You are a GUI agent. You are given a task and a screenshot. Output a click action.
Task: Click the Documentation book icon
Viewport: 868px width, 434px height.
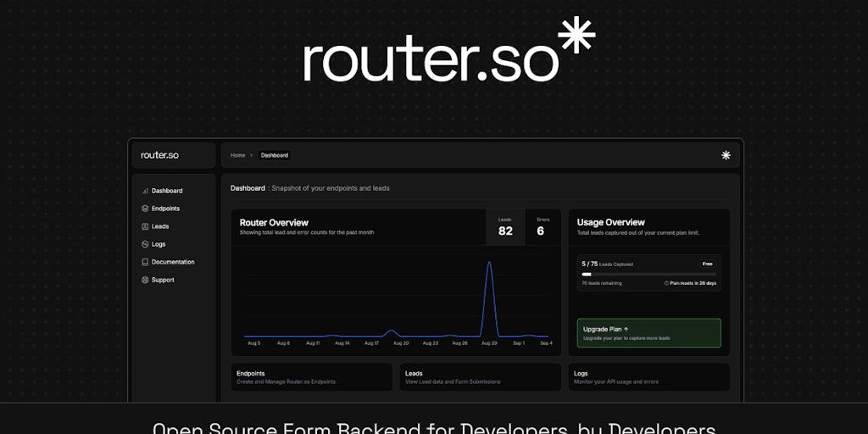[x=145, y=262]
